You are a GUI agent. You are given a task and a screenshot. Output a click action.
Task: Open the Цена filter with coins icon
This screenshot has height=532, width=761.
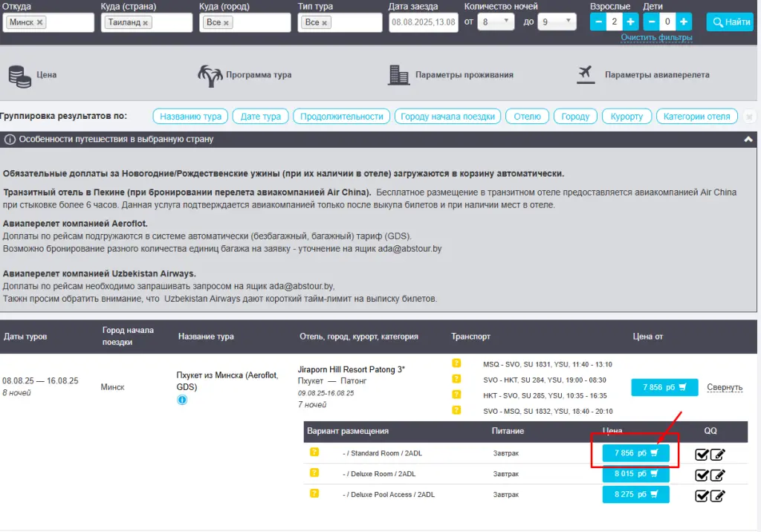pyautogui.click(x=33, y=75)
